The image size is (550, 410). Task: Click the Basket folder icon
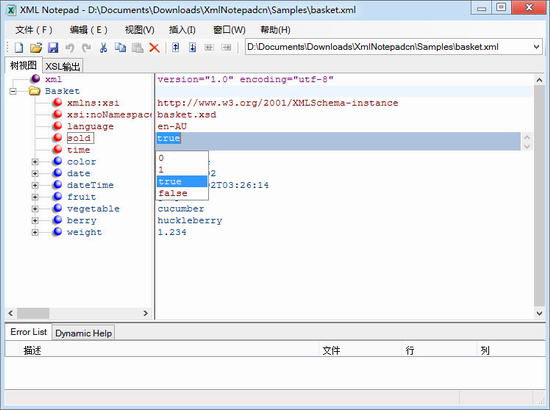click(34, 91)
